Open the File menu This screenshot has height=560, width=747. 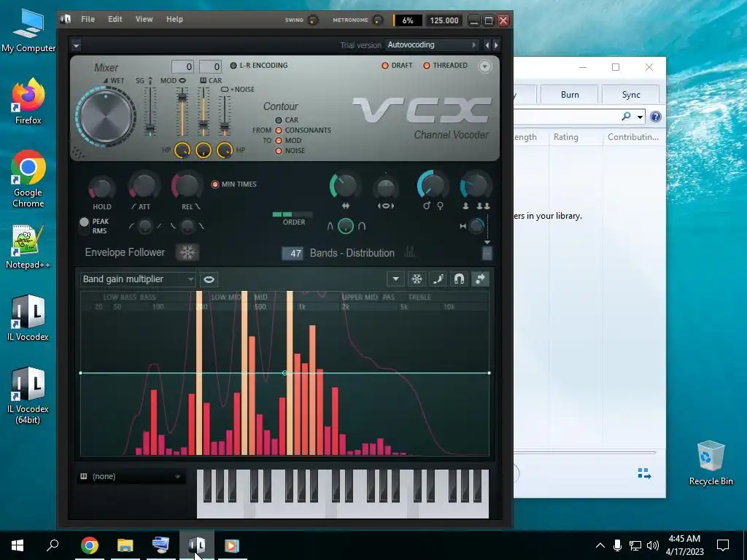[88, 19]
